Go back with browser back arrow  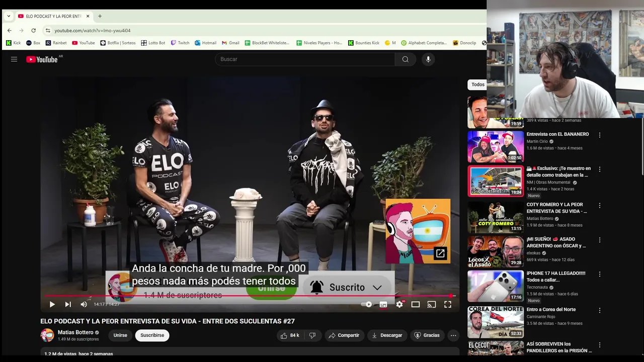pyautogui.click(x=9, y=31)
